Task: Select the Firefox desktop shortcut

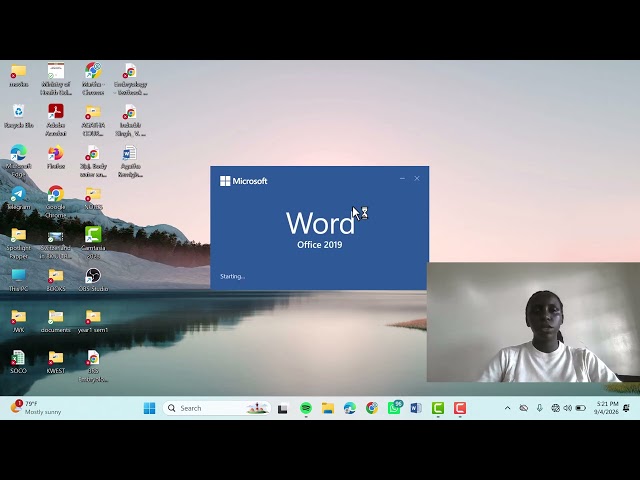Action: [56, 157]
